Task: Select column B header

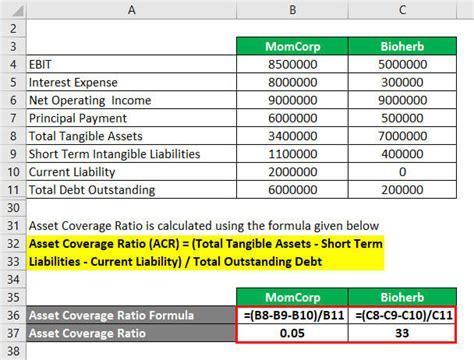Action: click(x=292, y=10)
